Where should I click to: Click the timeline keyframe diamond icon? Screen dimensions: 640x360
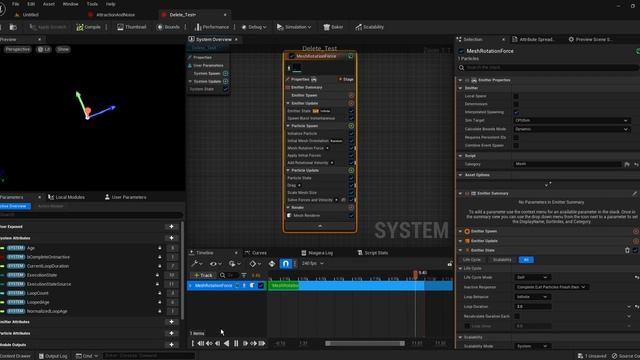tap(254, 264)
